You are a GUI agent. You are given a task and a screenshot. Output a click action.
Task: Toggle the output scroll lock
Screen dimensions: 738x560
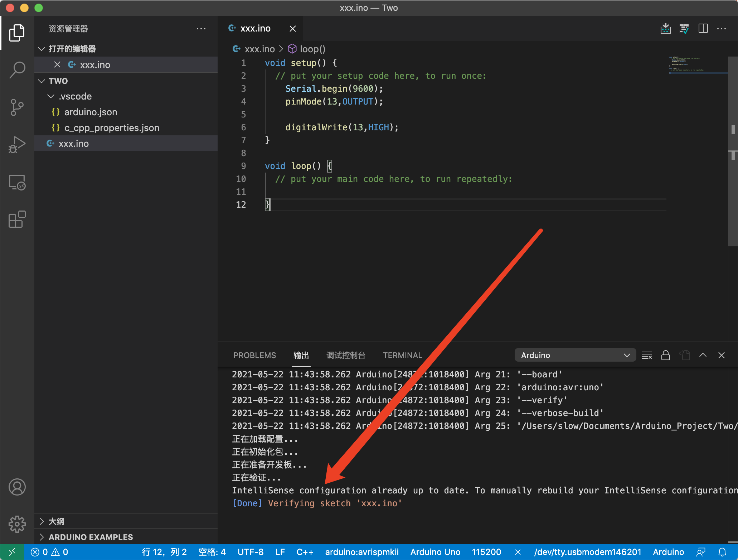[x=665, y=355]
